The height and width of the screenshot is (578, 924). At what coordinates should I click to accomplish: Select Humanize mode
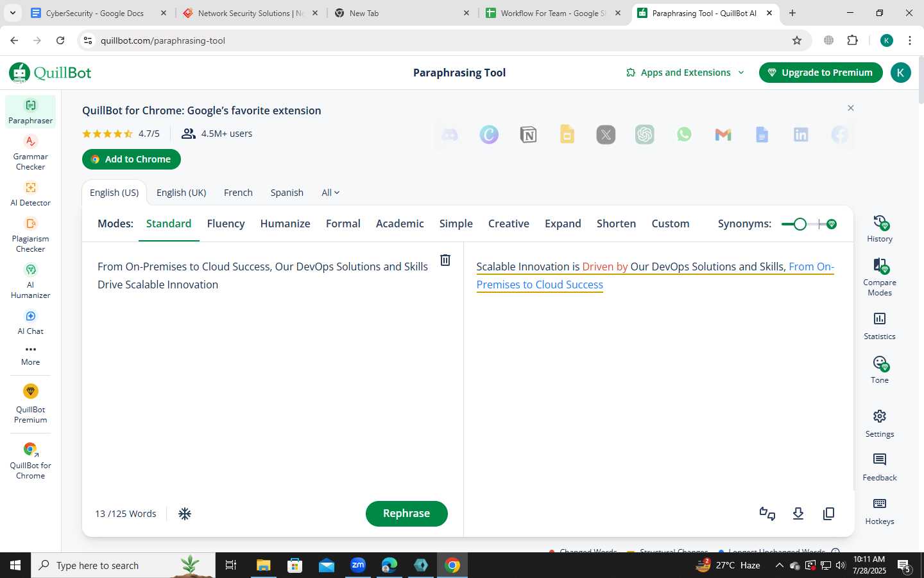[285, 223]
